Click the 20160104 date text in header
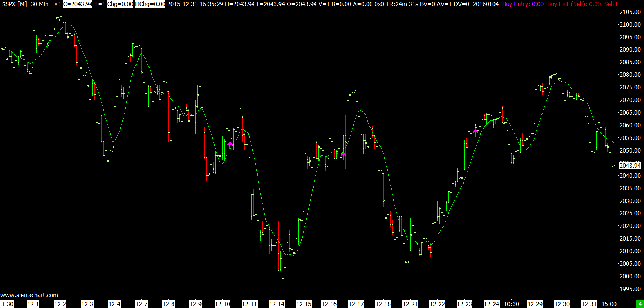Image resolution: width=644 pixels, height=308 pixels. (486, 4)
